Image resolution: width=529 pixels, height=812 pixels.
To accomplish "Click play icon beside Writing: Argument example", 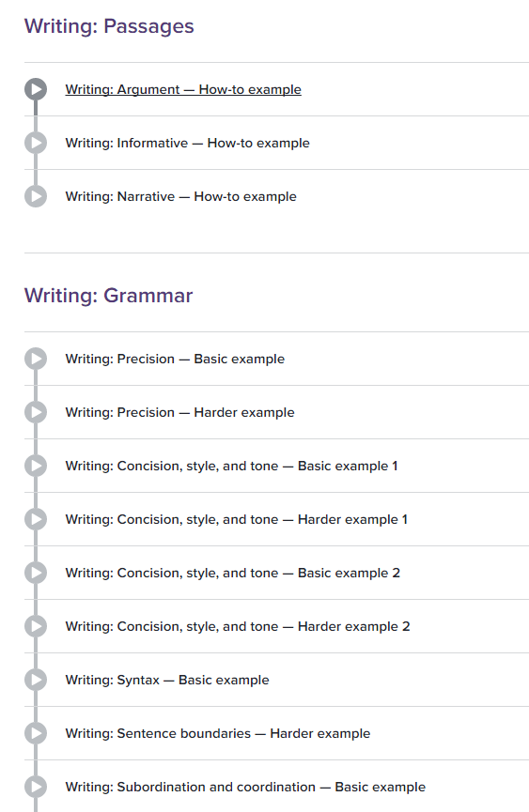I will point(36,89).
